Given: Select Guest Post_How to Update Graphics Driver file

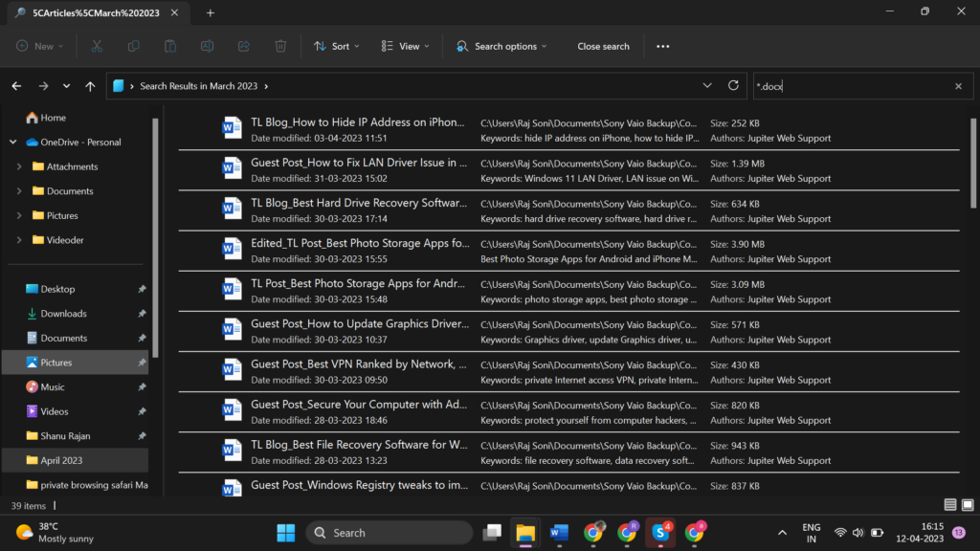Looking at the screenshot, I should (x=568, y=331).
